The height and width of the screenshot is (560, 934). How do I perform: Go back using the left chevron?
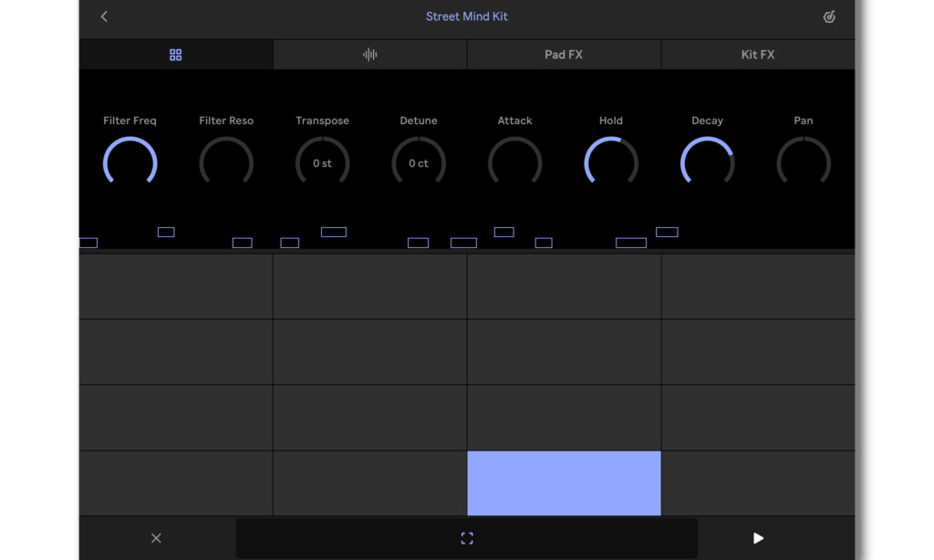104,16
